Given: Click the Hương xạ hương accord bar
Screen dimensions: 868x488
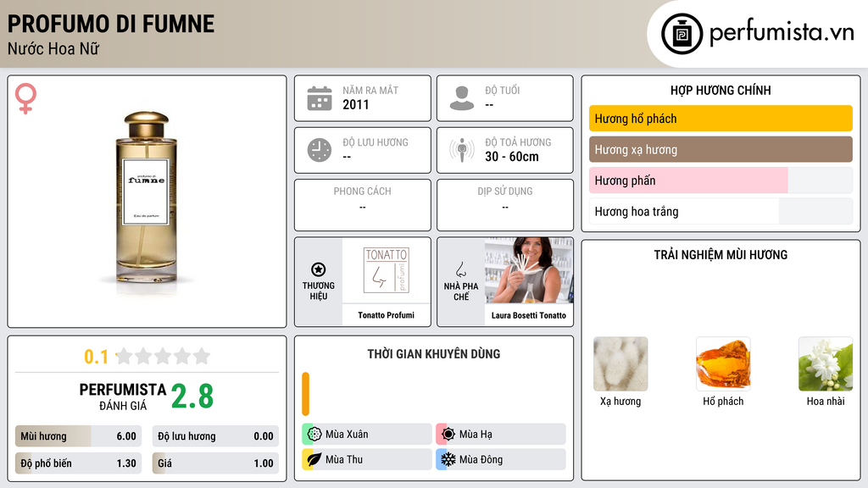Looking at the screenshot, I should pos(721,149).
